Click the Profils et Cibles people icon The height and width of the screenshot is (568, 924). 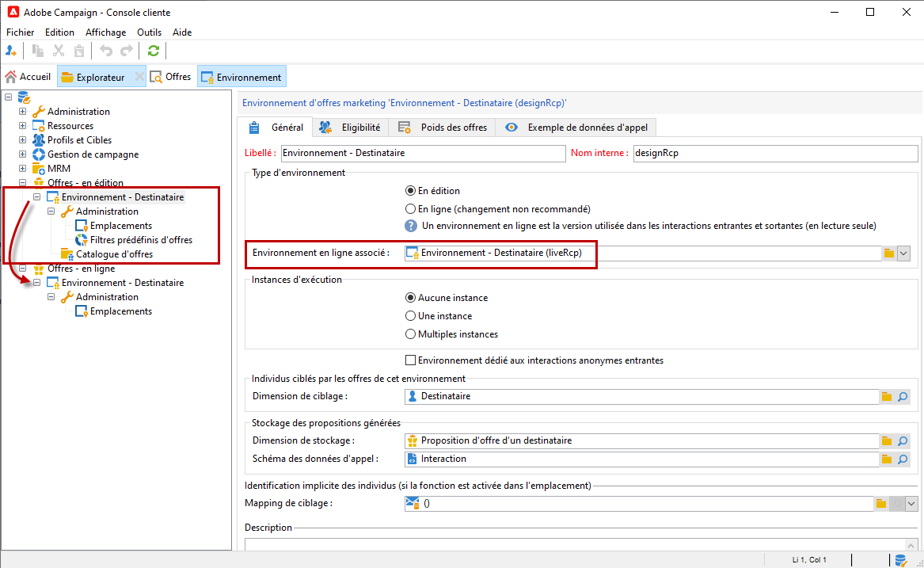pos(38,139)
